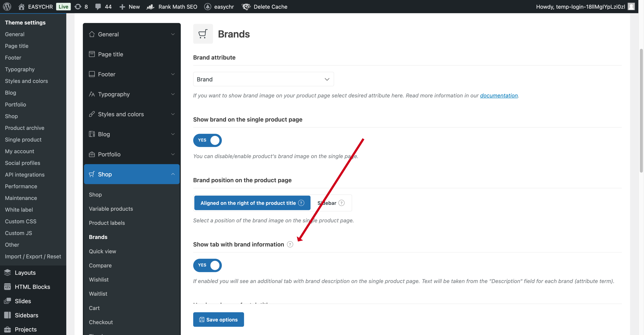Open Quick view submenu item
Screen dimensions: 644x335
coord(103,251)
